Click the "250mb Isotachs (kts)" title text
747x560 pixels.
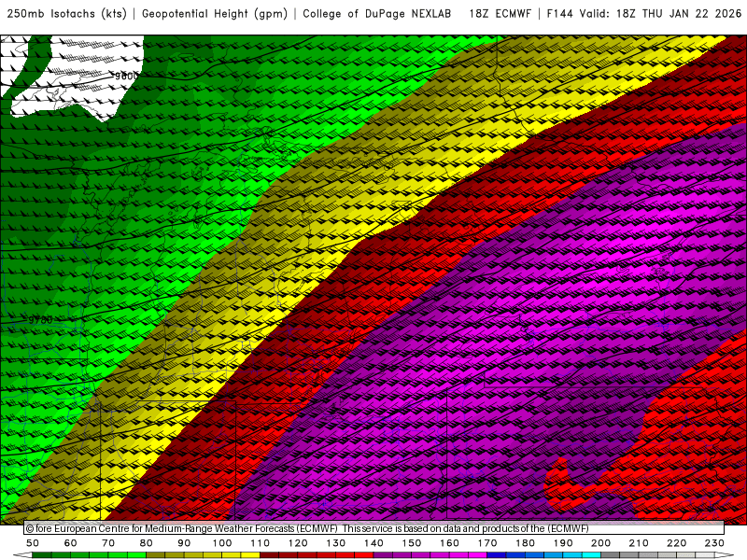pyautogui.click(x=66, y=14)
